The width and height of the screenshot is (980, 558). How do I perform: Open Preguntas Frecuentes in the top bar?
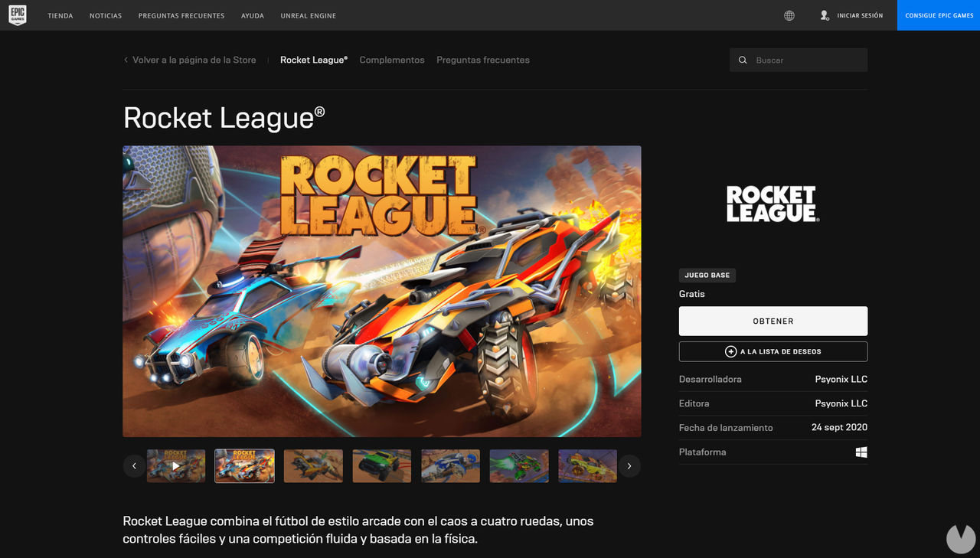[x=181, y=15]
